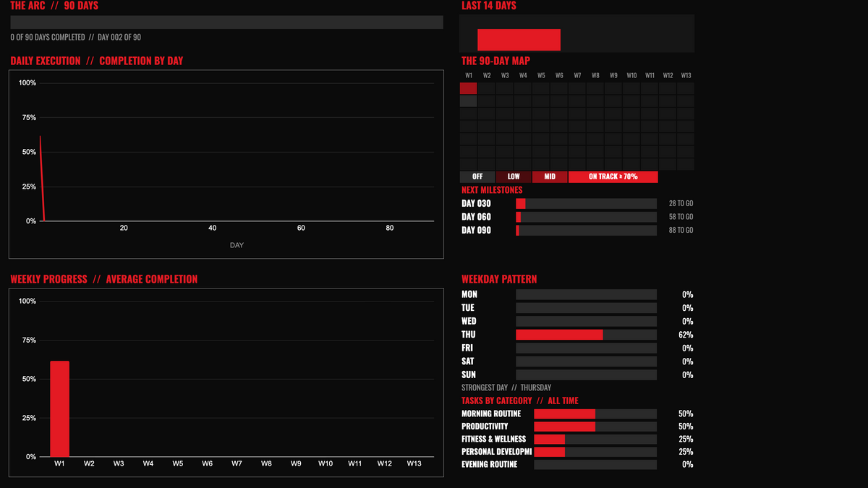This screenshot has height=488, width=868.
Task: Click the red W1 bar in weekly chart
Action: (60, 408)
